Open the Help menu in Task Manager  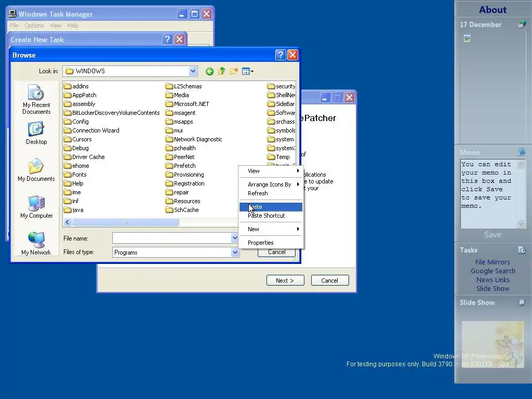click(73, 25)
